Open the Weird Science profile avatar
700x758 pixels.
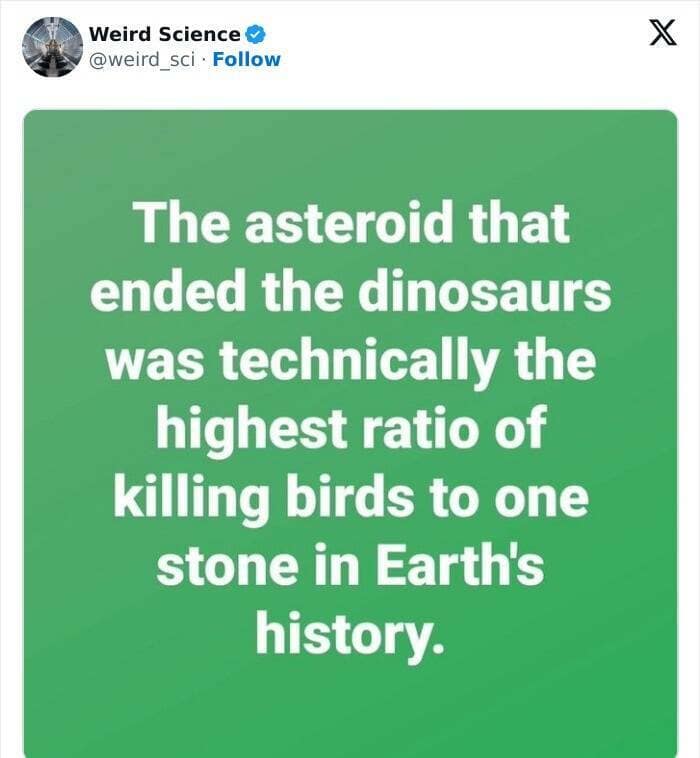52,47
